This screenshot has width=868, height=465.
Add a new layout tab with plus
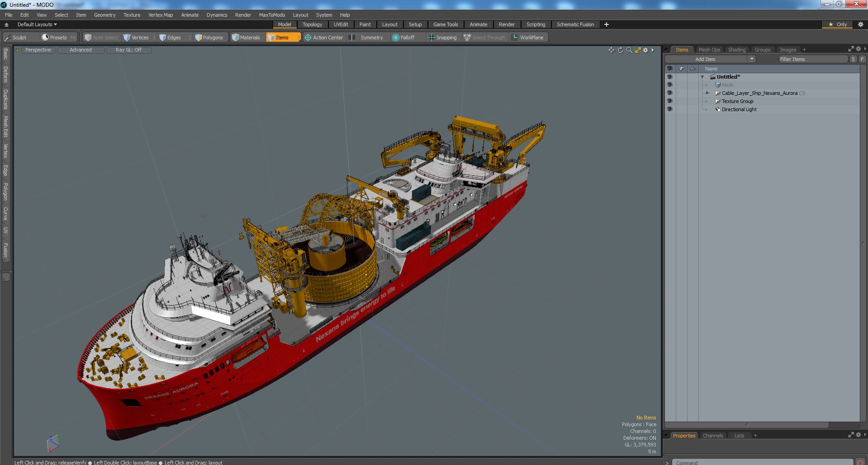607,24
